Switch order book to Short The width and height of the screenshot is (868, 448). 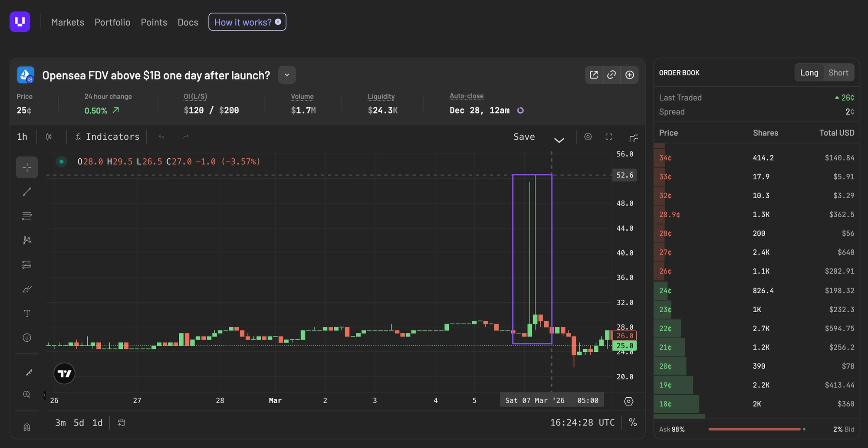[x=838, y=73]
